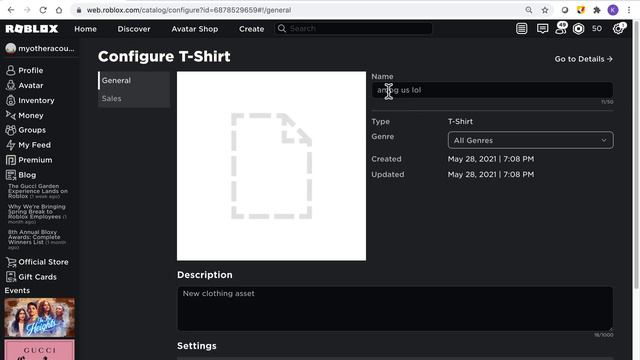Bookmark this page with star icon
The height and width of the screenshot is (360, 640).
545,10
